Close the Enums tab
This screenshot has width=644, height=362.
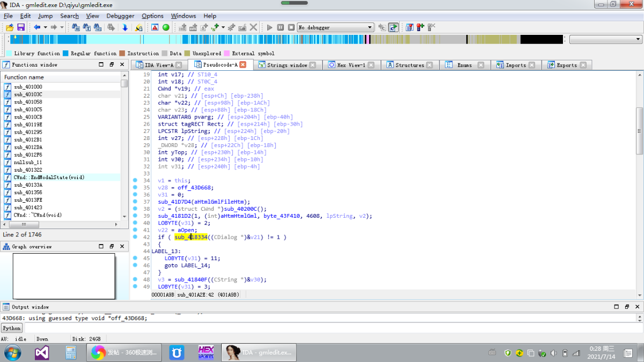[481, 65]
